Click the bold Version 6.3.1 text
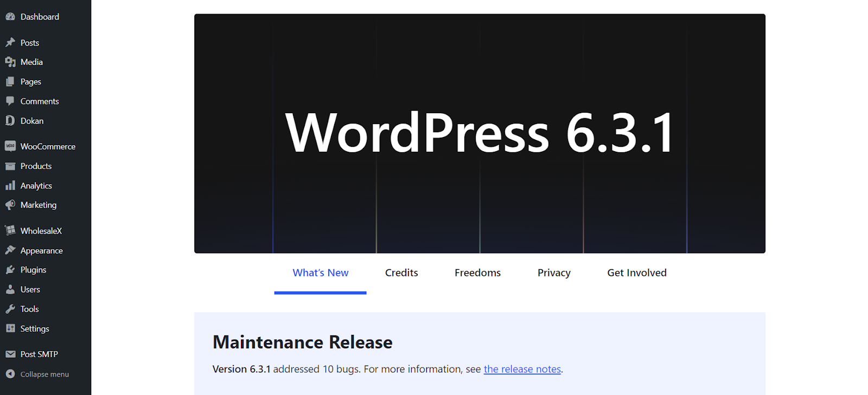The height and width of the screenshot is (395, 868). 241,369
